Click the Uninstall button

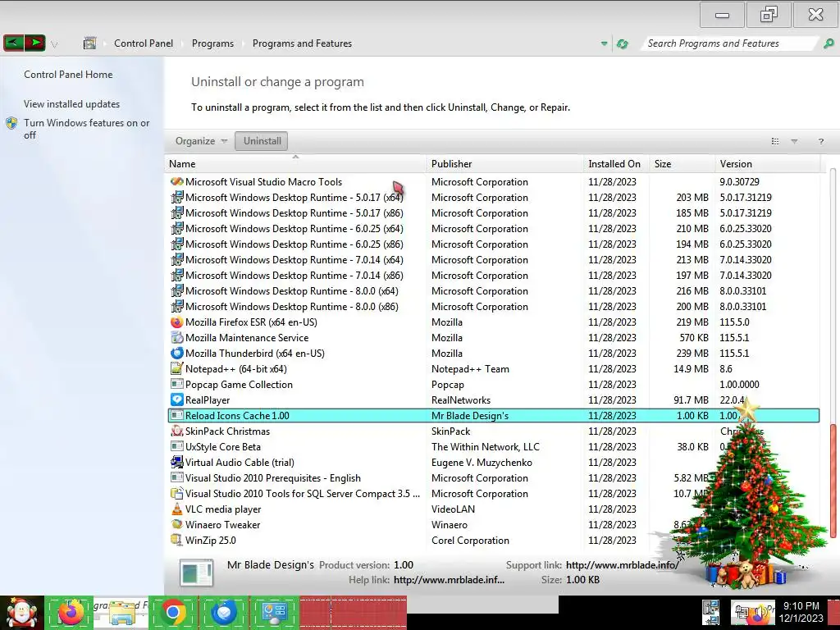pos(262,141)
